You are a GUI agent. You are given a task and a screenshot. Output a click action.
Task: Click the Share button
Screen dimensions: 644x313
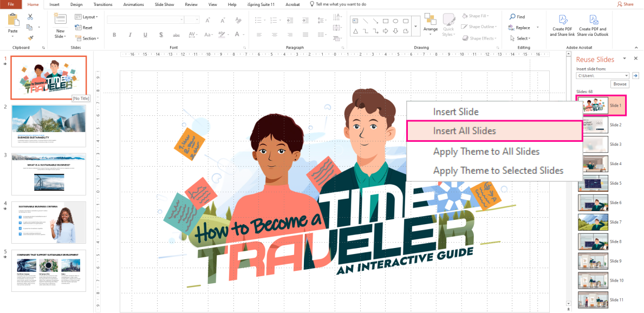click(625, 4)
